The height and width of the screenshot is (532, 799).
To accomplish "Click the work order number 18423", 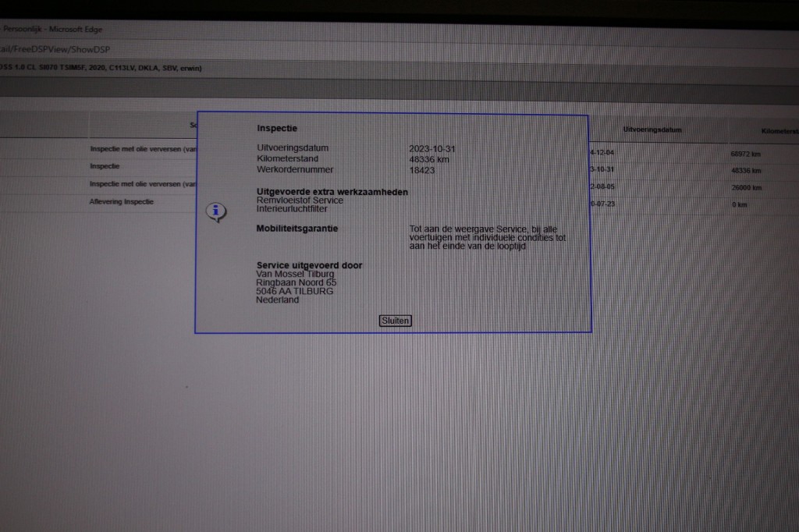I will pyautogui.click(x=422, y=170).
